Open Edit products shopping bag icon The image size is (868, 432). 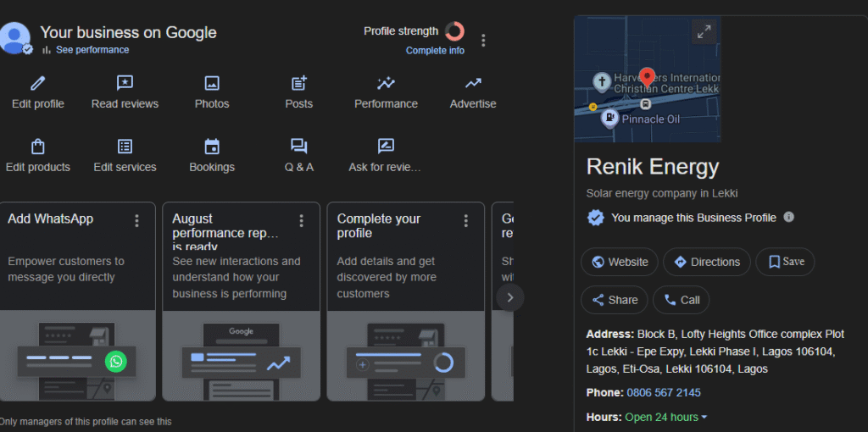coord(37,147)
